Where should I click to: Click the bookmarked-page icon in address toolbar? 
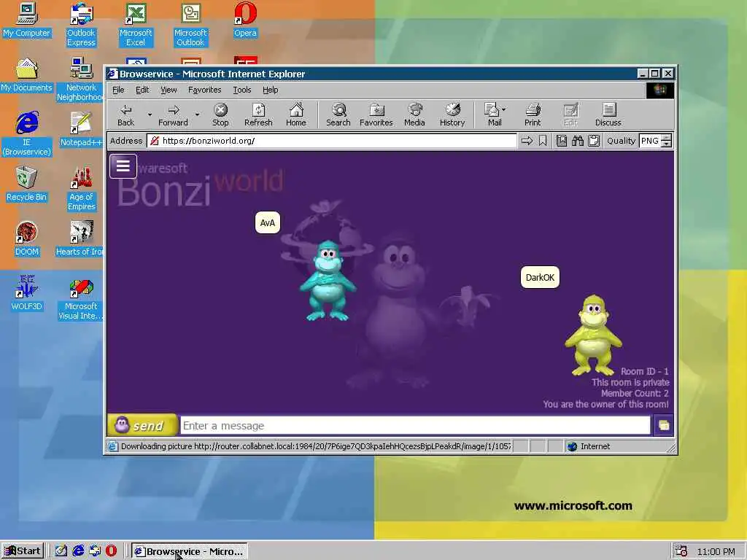[562, 141]
